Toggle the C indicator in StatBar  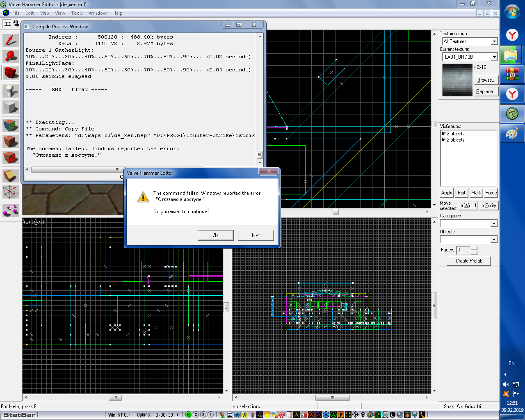[196, 415]
